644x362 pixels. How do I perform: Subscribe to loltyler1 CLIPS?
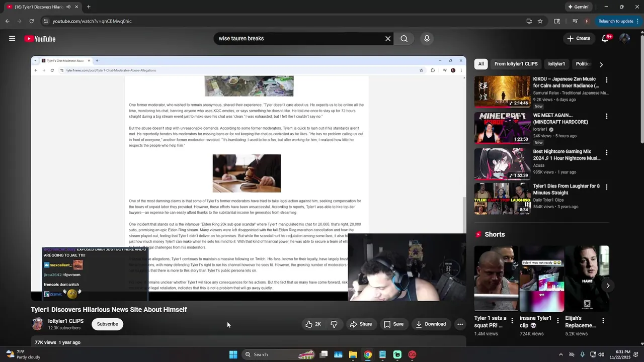point(108,324)
